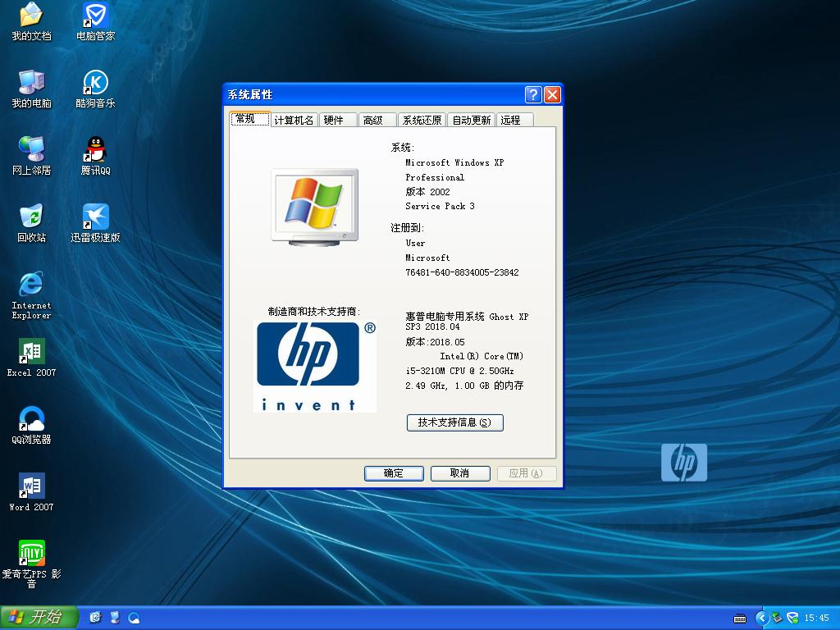Open the 系统还原 tab
This screenshot has width=840, height=630.
pyautogui.click(x=422, y=119)
